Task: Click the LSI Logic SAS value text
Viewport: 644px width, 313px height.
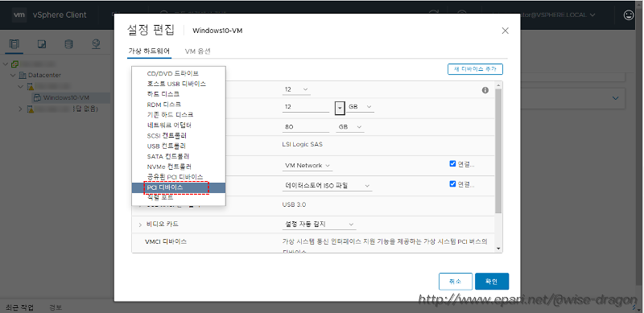Action: coord(303,145)
